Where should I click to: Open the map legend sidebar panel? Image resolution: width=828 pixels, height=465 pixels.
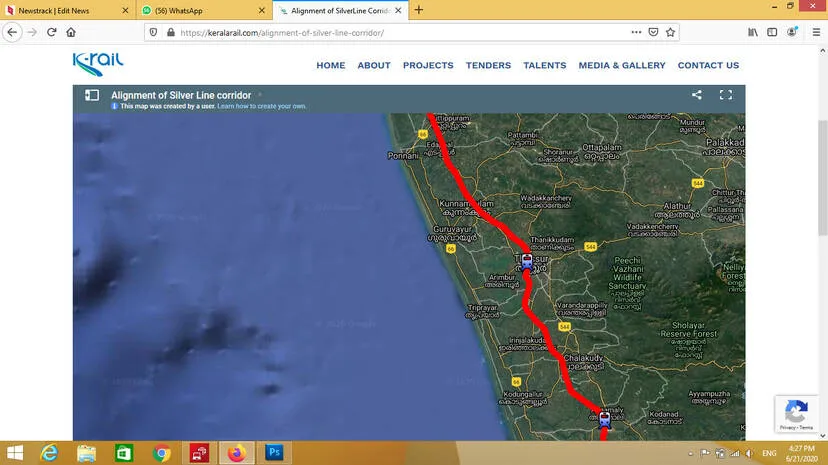92,96
